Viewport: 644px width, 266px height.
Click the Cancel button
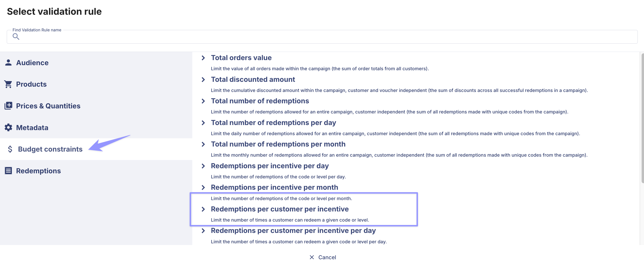[x=322, y=257]
